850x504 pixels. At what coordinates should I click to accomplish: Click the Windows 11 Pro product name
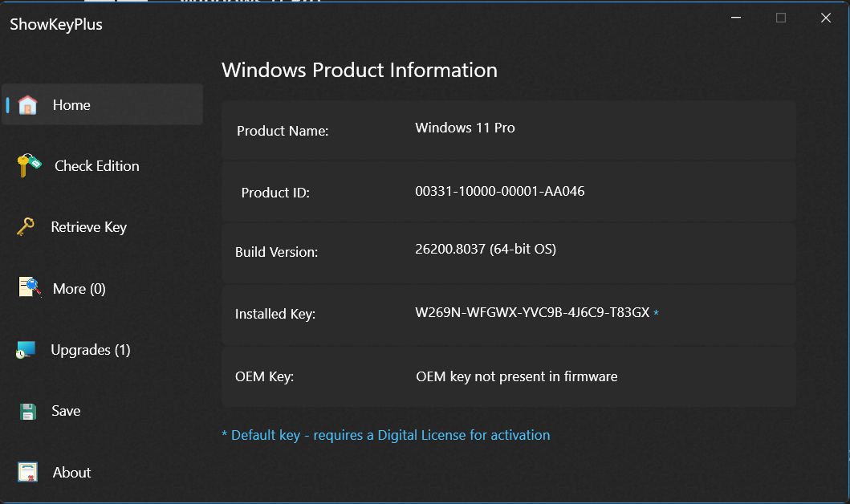(x=465, y=128)
